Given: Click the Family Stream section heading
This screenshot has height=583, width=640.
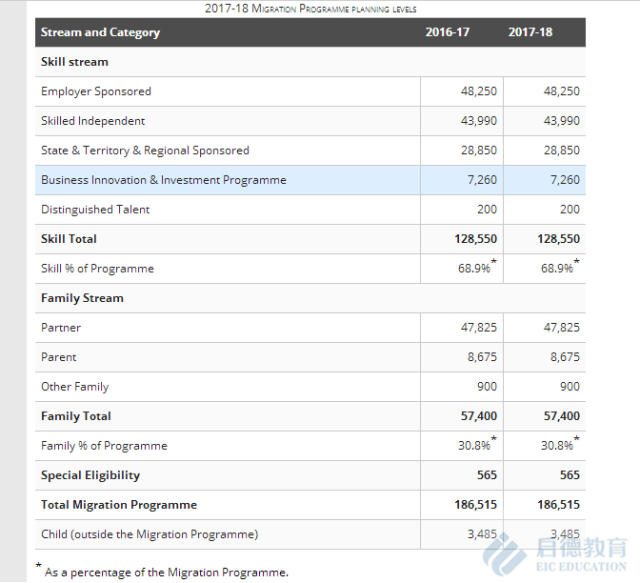Looking at the screenshot, I should [x=82, y=298].
